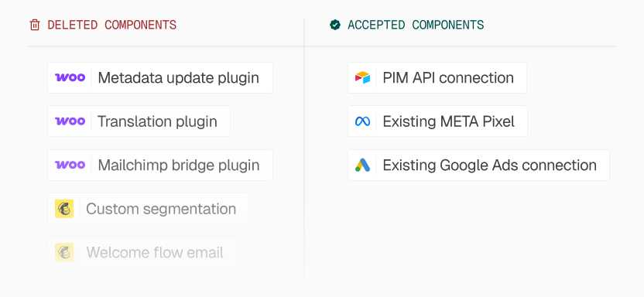Select the Mailchimp bridge plugin chip
Screen dimensions: 644x297
(x=160, y=165)
